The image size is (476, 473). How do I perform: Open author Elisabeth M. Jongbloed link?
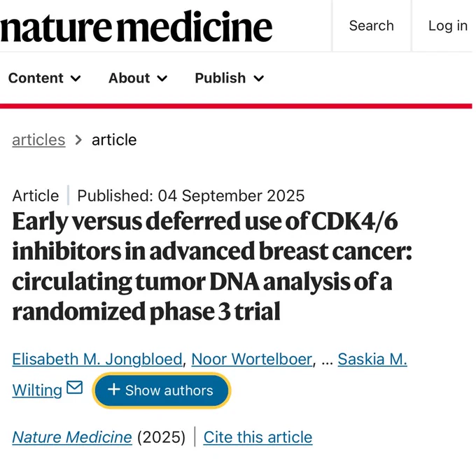pos(97,359)
